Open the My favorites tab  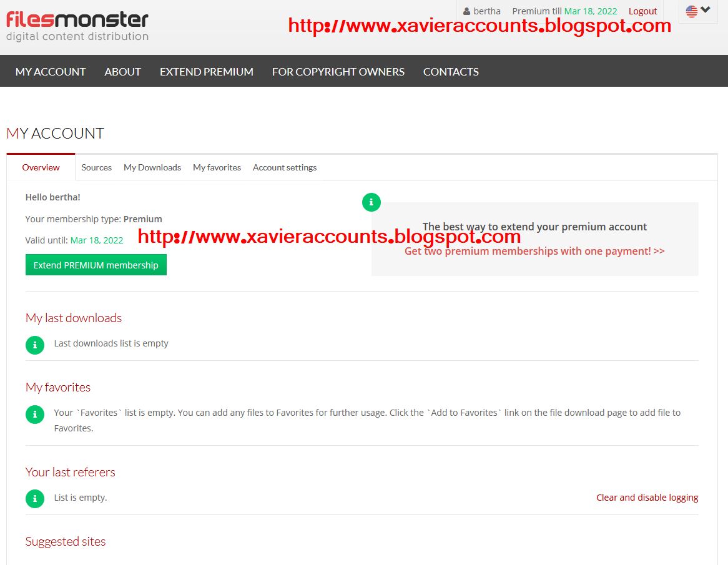point(217,167)
